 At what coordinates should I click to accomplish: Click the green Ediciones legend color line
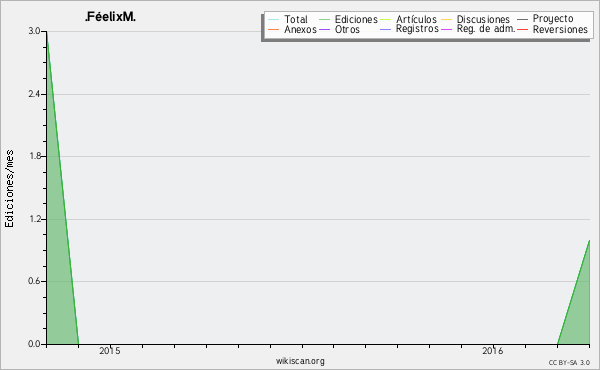324,20
